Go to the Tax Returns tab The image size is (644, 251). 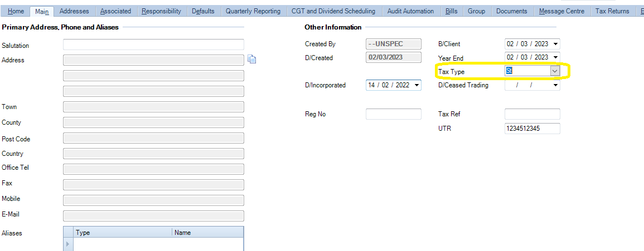pos(612,11)
